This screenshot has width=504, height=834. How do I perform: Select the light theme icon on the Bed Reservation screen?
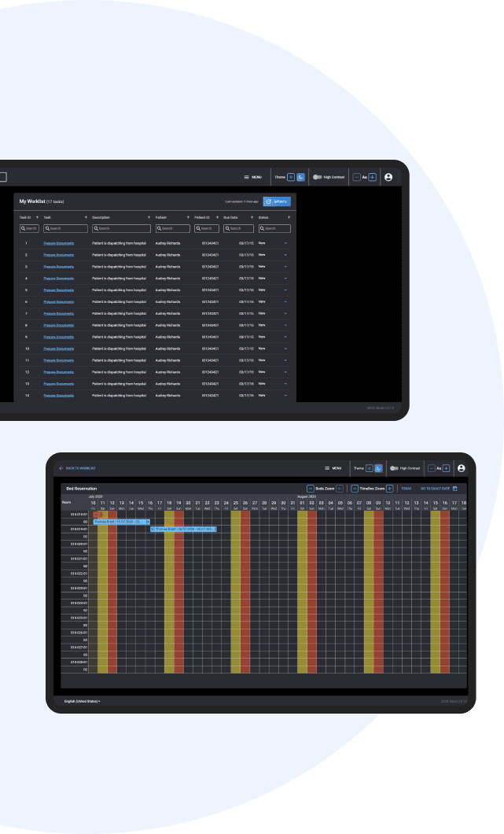click(x=369, y=468)
